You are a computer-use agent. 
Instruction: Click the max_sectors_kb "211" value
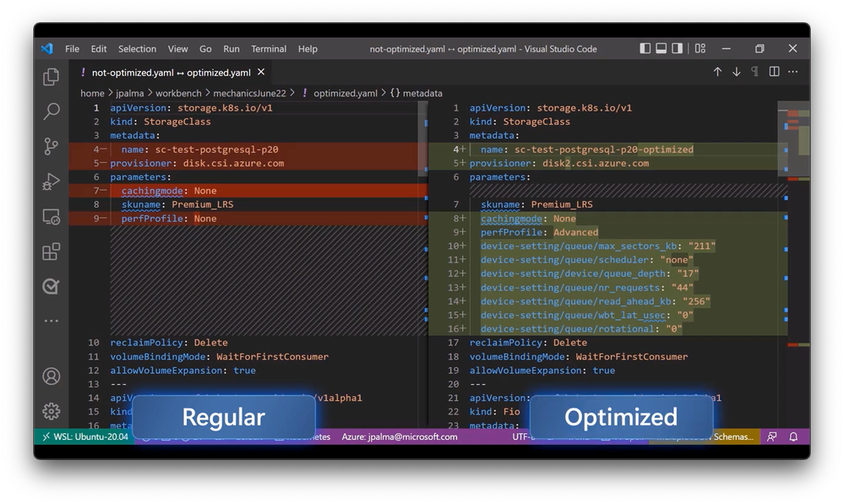(x=701, y=246)
